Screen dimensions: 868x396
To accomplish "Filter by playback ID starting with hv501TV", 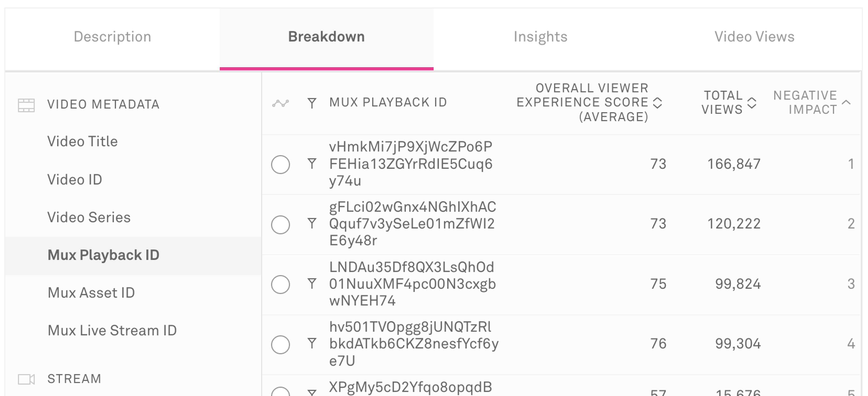I will [x=312, y=344].
